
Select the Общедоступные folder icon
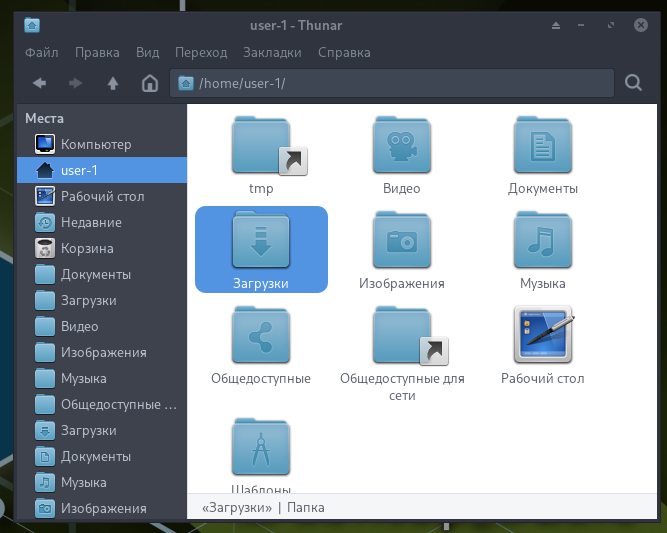(261, 337)
